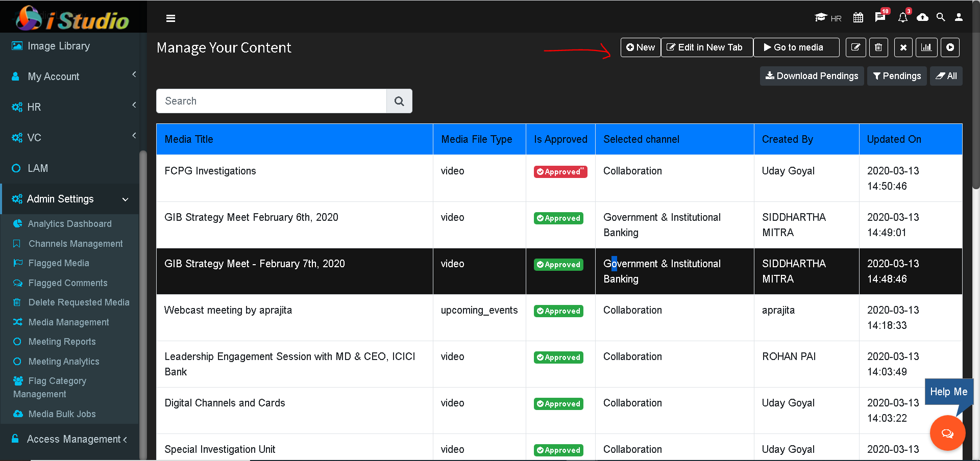Create new content with New button
Screen dimensions: 980x461
pyautogui.click(x=641, y=47)
